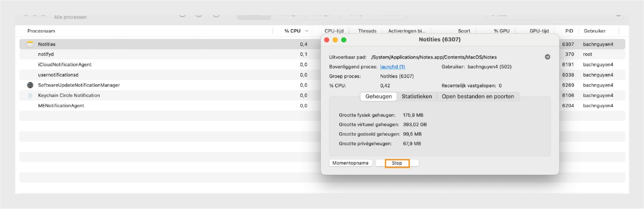This screenshot has width=644, height=209.
Task: Toggle % CPU sort direction chevron
Action: pyautogui.click(x=307, y=31)
